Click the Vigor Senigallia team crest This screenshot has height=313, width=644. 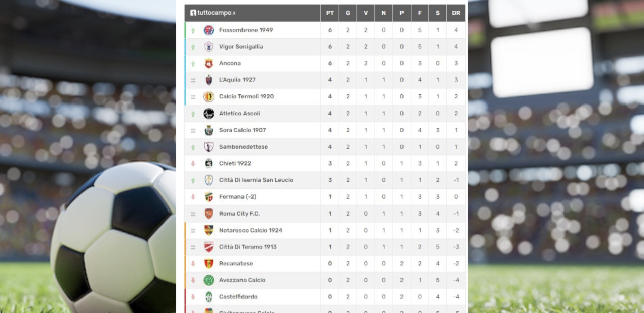pos(209,47)
